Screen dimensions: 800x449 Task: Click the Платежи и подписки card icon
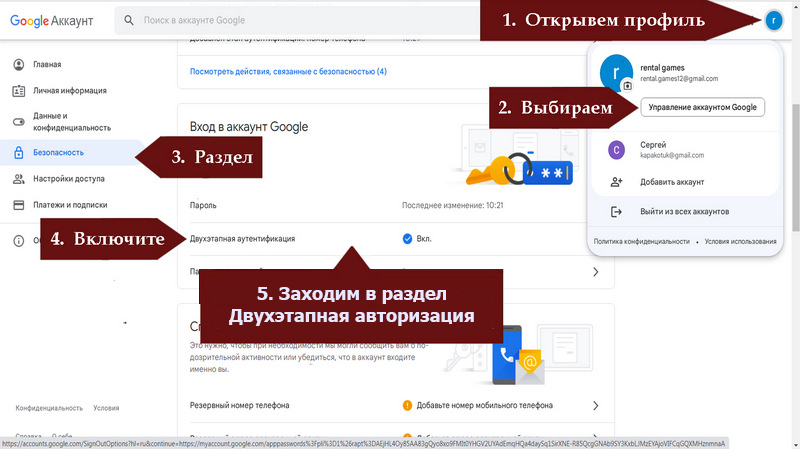click(19, 205)
